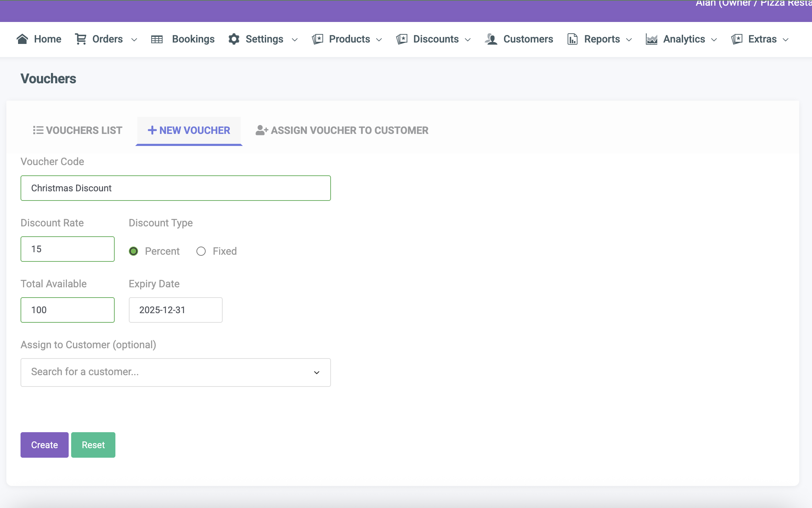Screen dimensions: 812x508
Task: Expand the Extras menu chevron
Action: click(x=786, y=40)
